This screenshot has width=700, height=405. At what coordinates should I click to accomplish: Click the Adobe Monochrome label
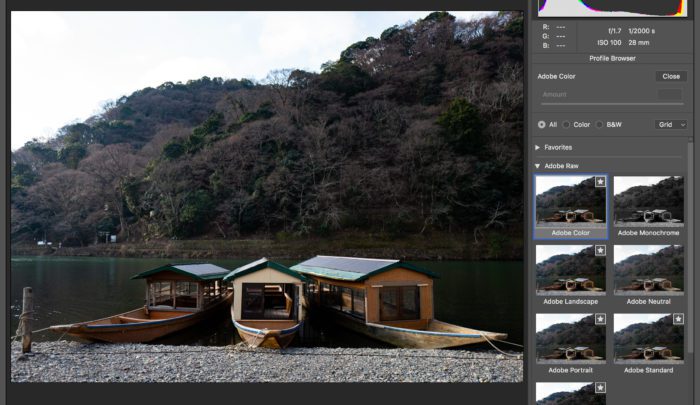point(648,233)
